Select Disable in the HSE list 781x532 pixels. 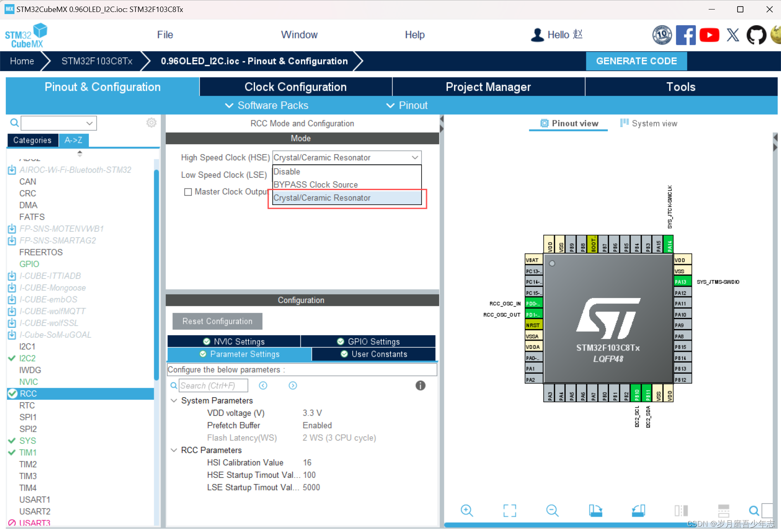click(347, 172)
